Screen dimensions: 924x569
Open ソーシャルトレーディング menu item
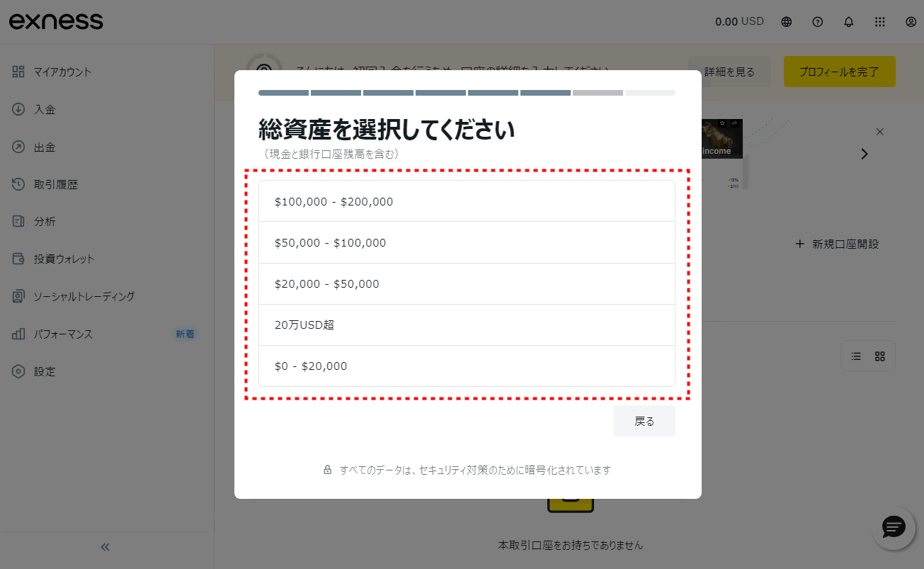coord(84,296)
